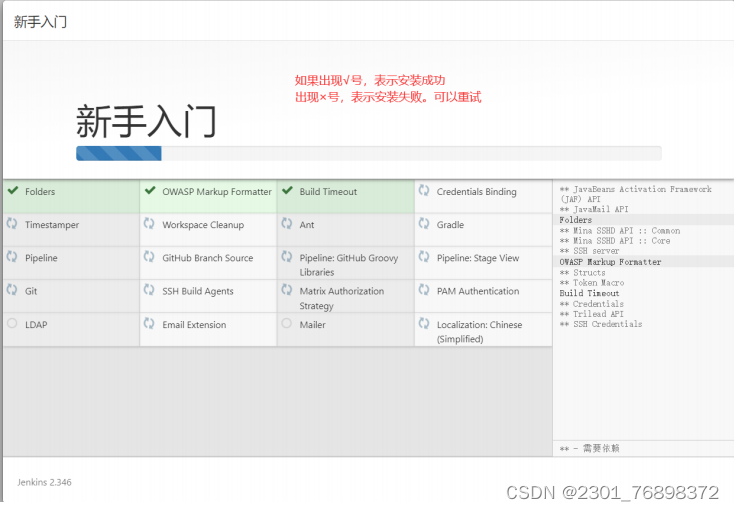Select the Workspace Cleanup plugin label
Viewport: 734px width, 511px height.
(203, 225)
